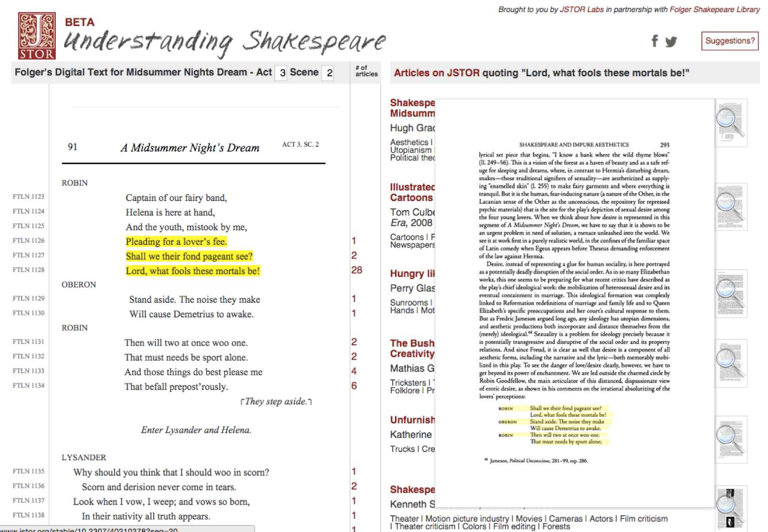Open Unfurnished article page thumbnail
Screen dimensions: 768x532
pos(731,440)
